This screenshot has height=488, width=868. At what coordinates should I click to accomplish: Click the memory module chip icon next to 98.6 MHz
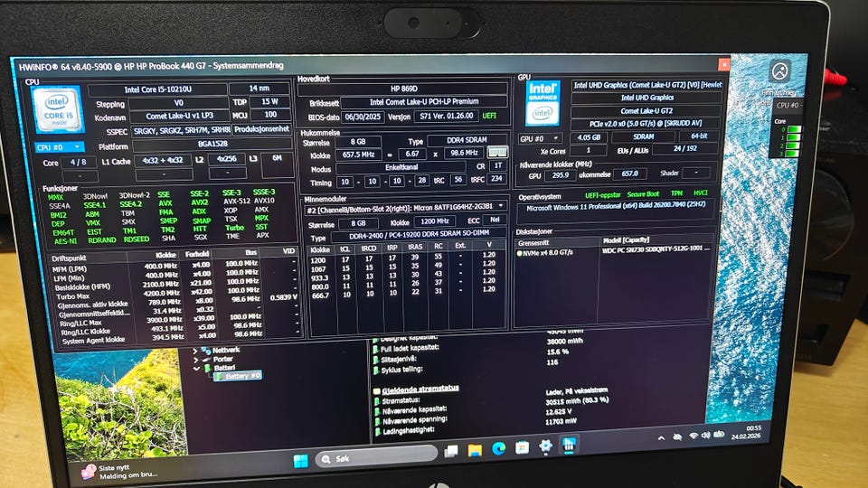497,153
